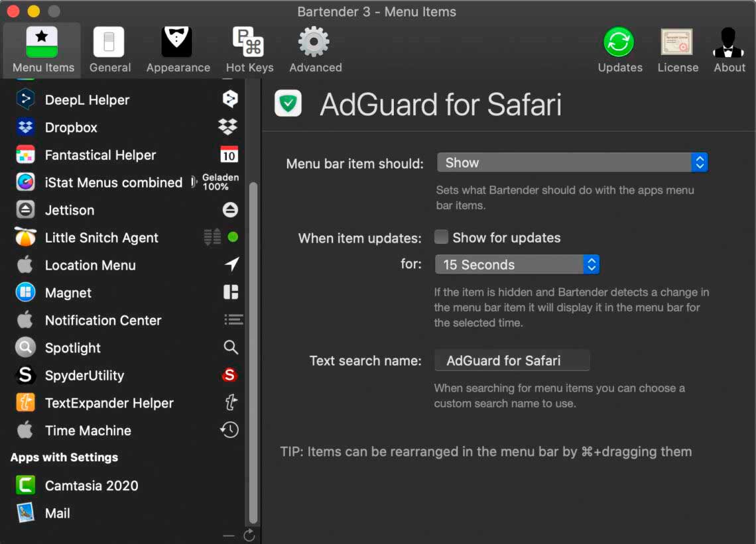This screenshot has height=544, width=756.
Task: Select Time Machine in the list
Action: click(88, 430)
